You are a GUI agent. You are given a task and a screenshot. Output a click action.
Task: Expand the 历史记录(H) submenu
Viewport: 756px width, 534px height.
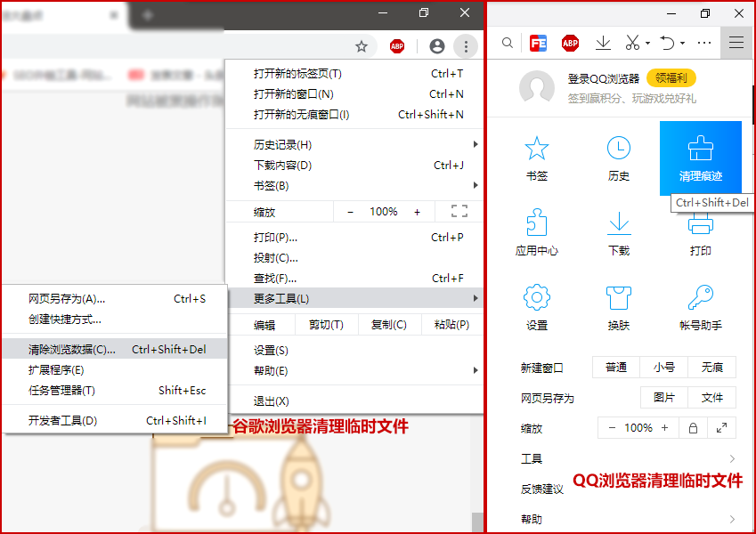point(476,144)
